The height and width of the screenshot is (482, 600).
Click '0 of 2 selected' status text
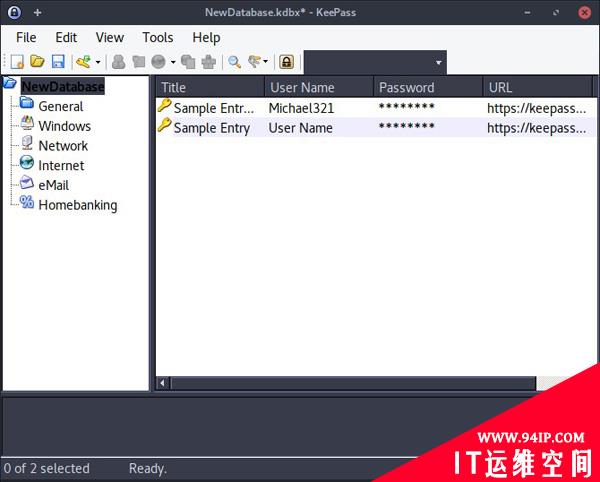(47, 469)
